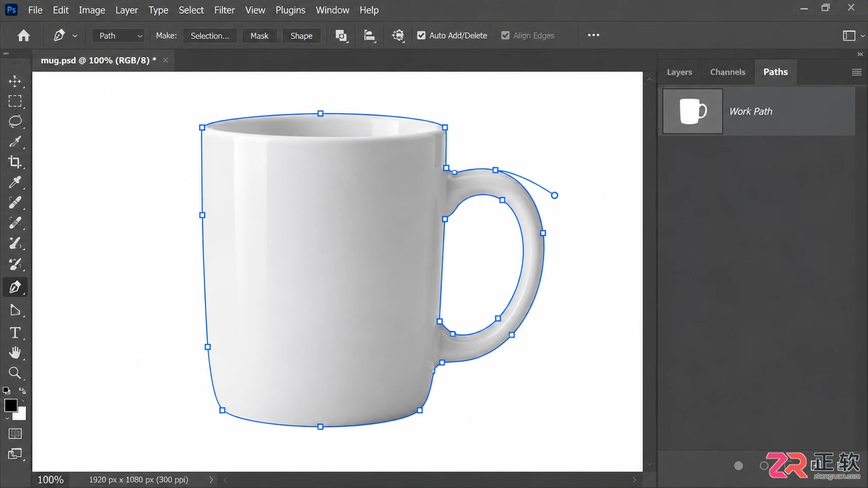This screenshot has height=488, width=868.
Task: Select the Move tool
Action: [x=15, y=81]
